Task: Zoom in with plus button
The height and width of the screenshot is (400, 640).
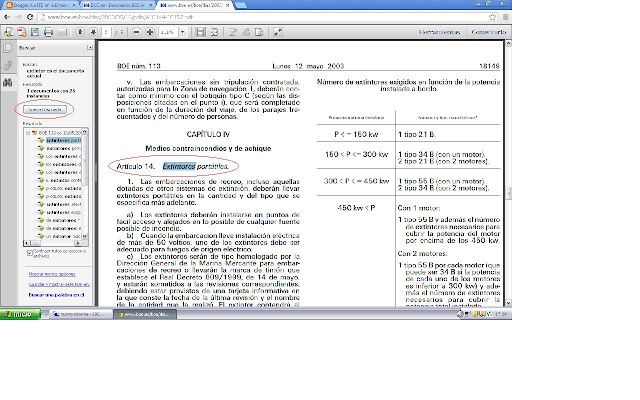Action: pyautogui.click(x=150, y=32)
